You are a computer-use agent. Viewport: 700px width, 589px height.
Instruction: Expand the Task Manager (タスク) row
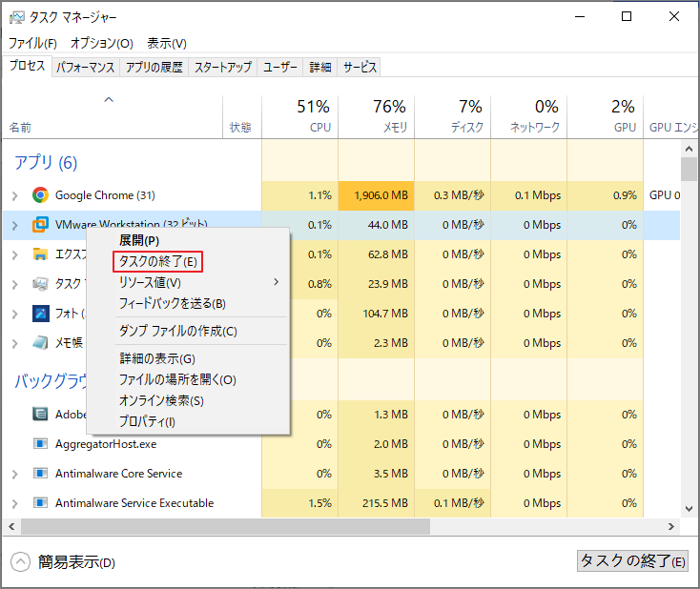tap(14, 284)
